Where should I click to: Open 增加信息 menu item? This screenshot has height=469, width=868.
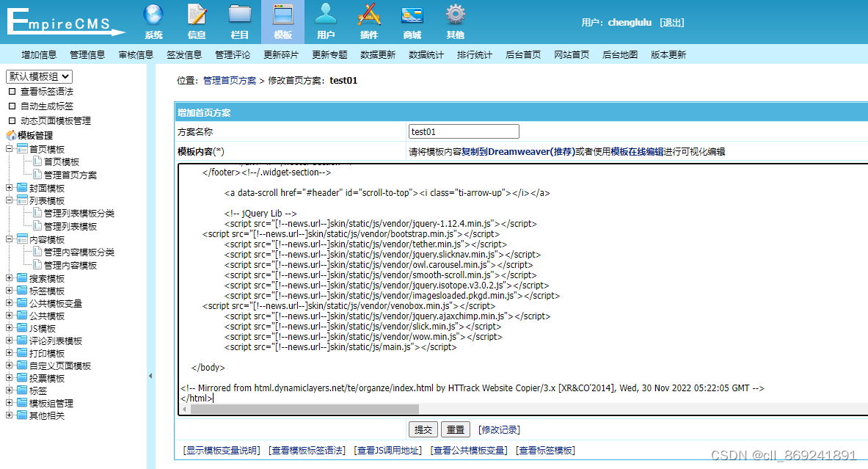(39, 55)
